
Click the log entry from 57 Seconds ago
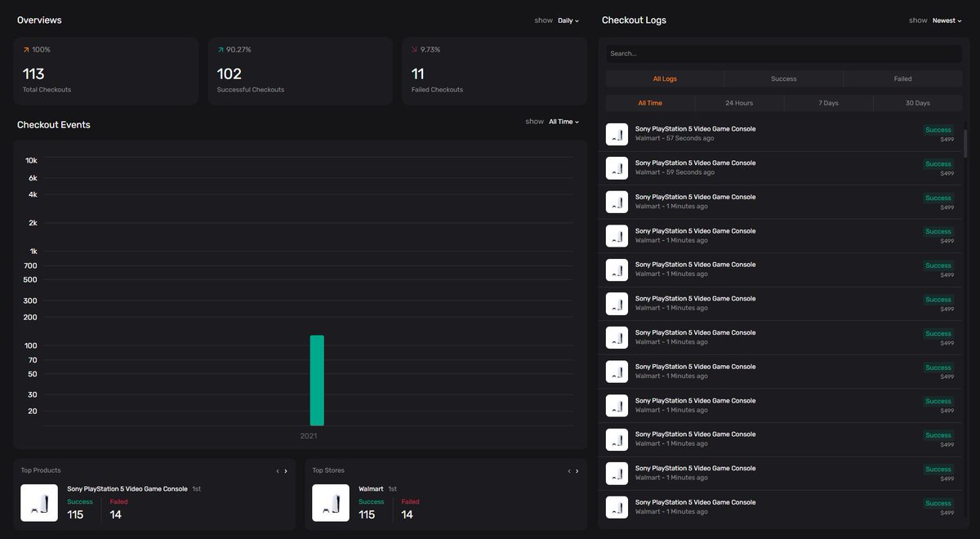(782, 134)
